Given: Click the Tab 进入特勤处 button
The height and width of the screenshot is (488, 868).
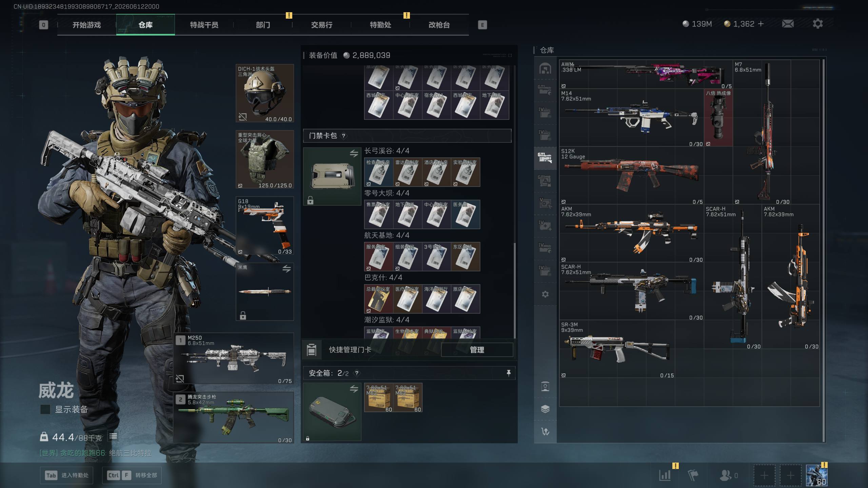Looking at the screenshot, I should [66, 475].
